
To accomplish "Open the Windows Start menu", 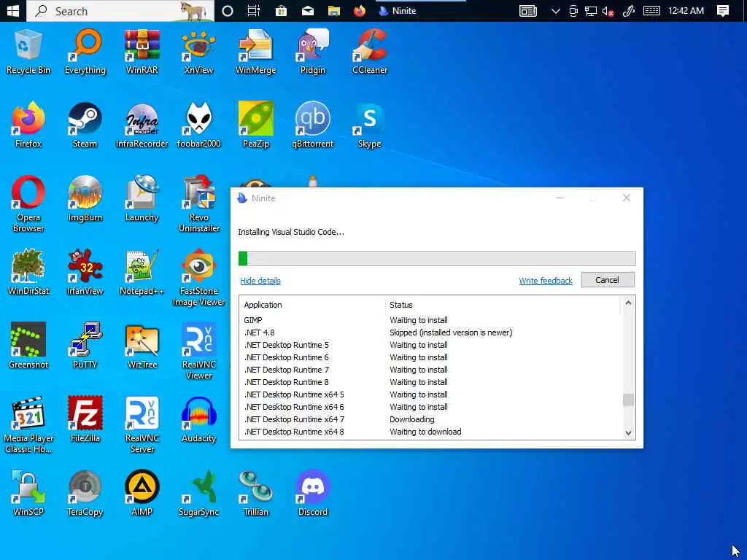I will point(13,10).
